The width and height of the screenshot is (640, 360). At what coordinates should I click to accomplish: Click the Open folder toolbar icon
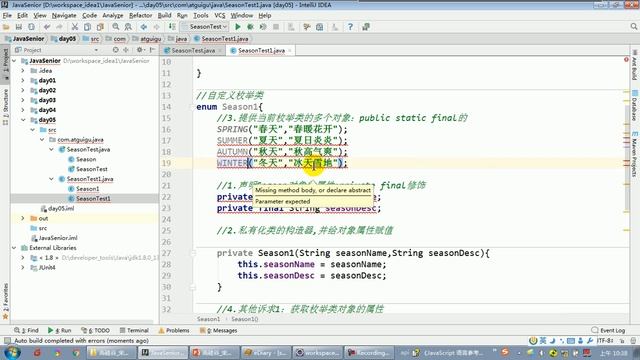tap(6, 27)
